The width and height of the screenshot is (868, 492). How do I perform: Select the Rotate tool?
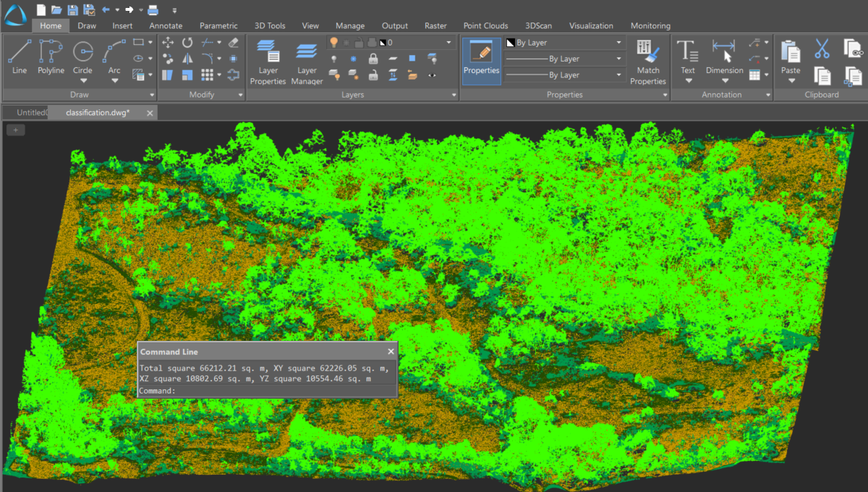coord(187,43)
